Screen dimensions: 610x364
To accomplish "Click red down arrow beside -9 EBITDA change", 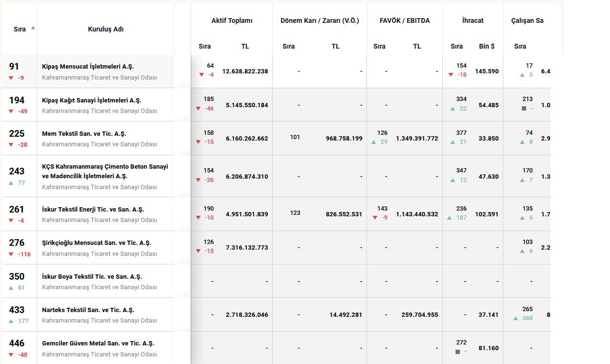I will click(376, 218).
